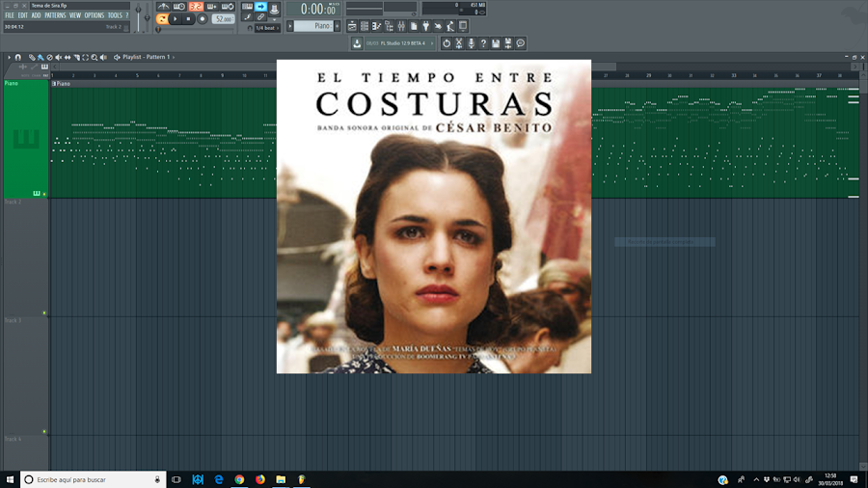Click the touch controller person icon
Image resolution: width=868 pixels, height=488 pixels.
pos(450,26)
